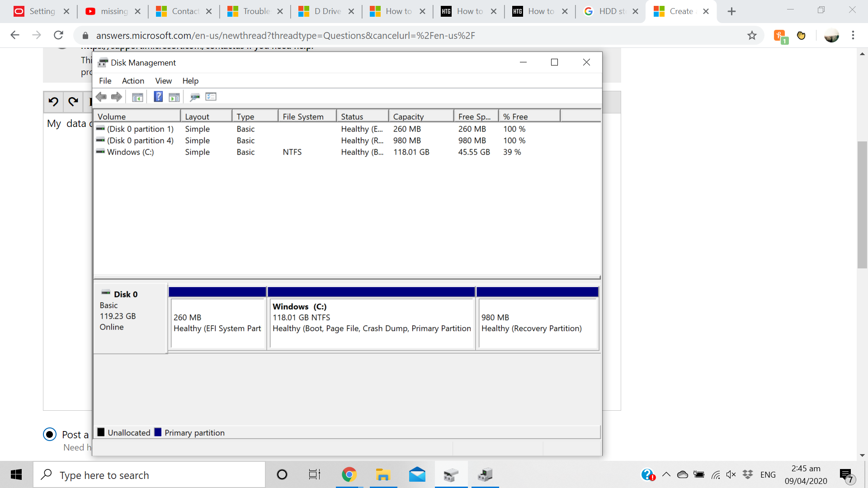
Task: Click the Help question mark toolbar icon
Action: pos(158,97)
